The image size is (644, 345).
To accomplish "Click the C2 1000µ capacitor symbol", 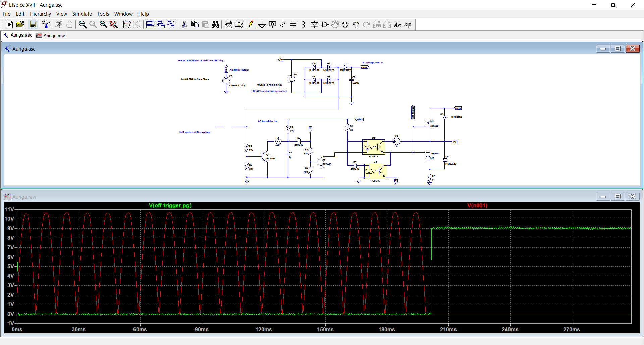I will pos(351,80).
